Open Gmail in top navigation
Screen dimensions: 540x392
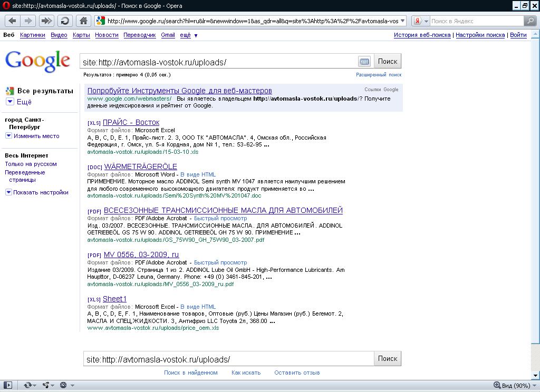click(168, 35)
